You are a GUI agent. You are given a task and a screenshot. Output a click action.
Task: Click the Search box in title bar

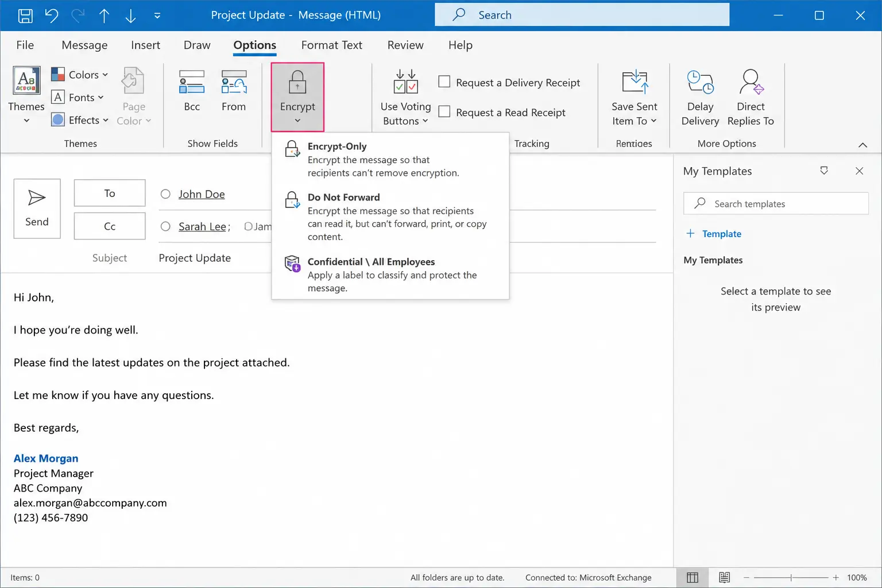coord(582,15)
